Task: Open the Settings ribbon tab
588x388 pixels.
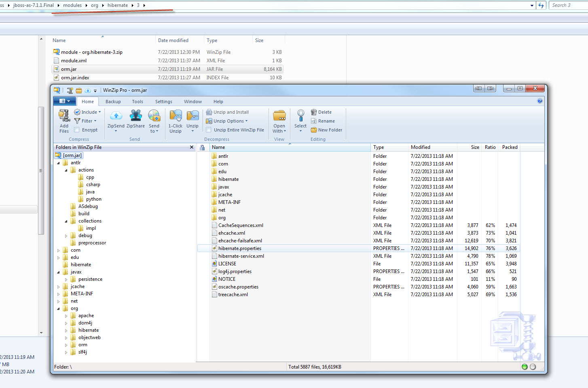Action: (x=164, y=102)
